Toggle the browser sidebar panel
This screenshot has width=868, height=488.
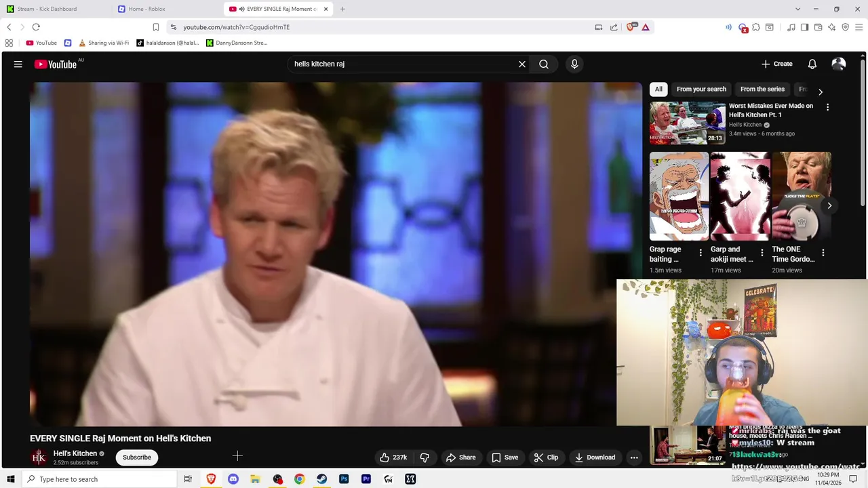pyautogui.click(x=804, y=27)
